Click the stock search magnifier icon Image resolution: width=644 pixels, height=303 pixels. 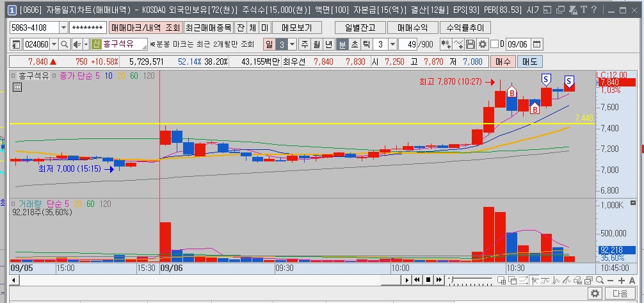pos(65,44)
